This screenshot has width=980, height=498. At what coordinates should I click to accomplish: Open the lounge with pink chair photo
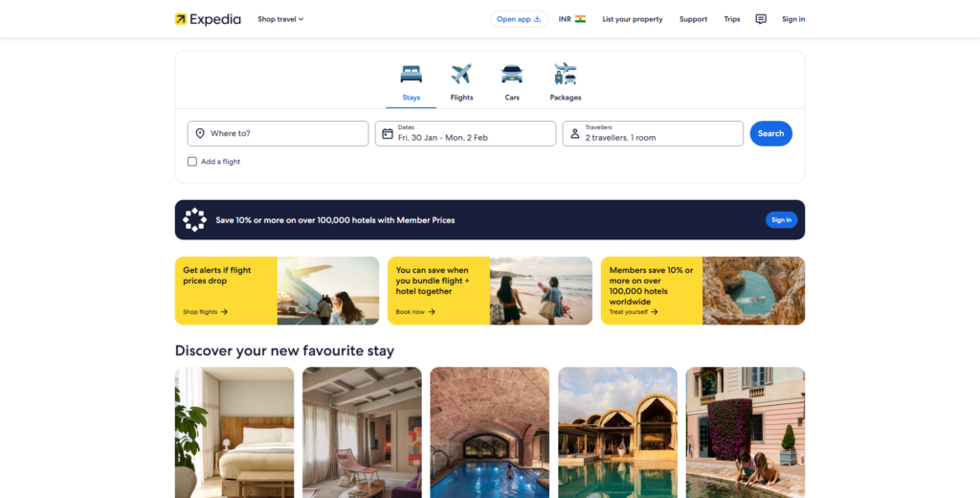point(362,432)
